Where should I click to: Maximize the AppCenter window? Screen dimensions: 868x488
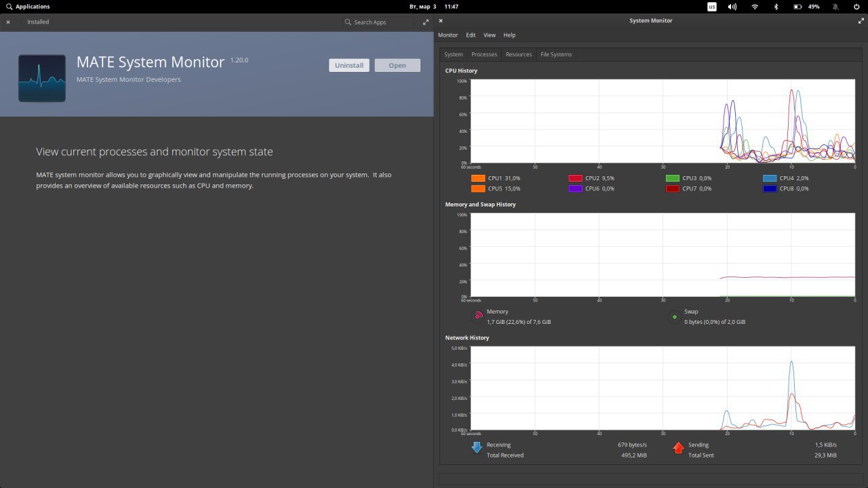pyautogui.click(x=426, y=22)
